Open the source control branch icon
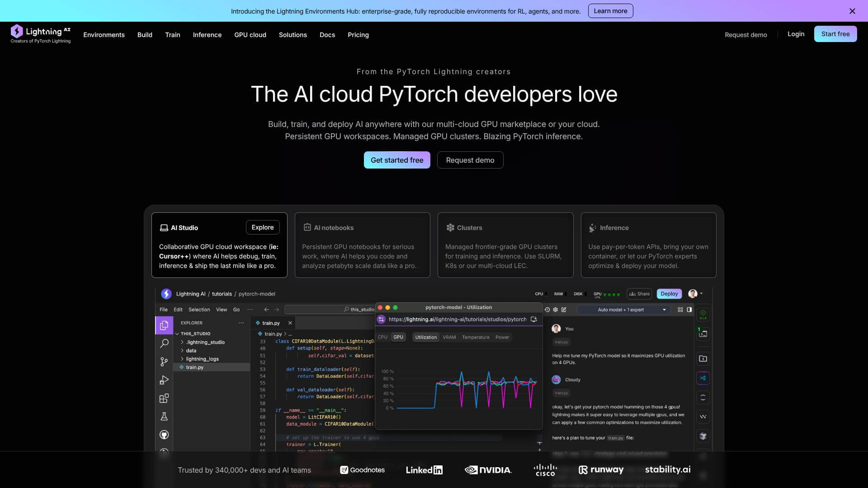 point(164,362)
